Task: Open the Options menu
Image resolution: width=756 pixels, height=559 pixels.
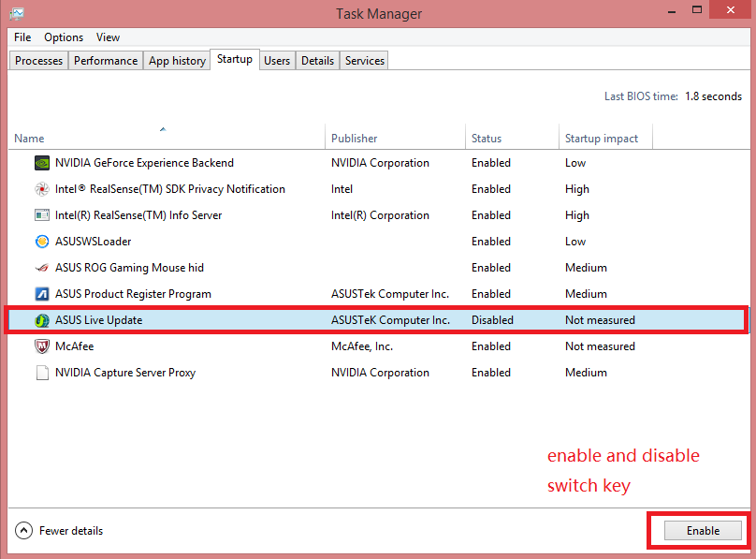Action: (x=64, y=37)
